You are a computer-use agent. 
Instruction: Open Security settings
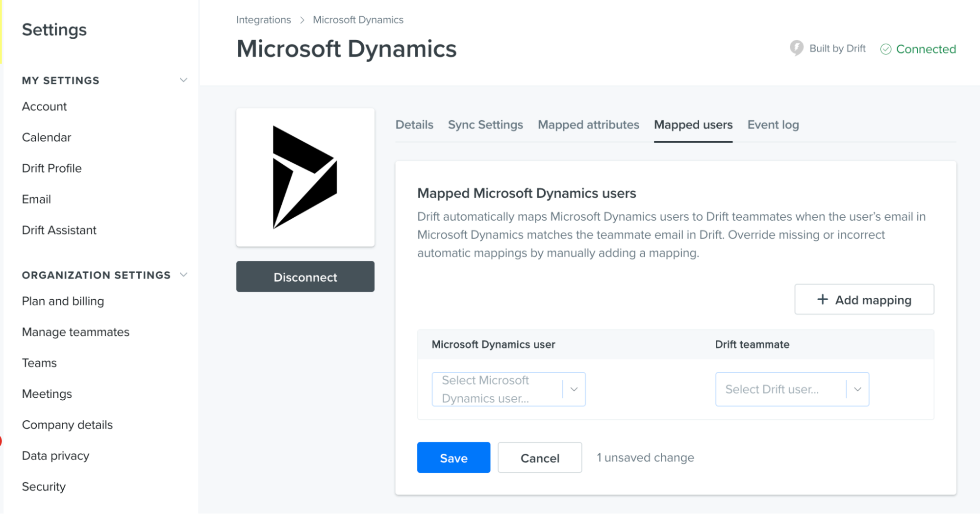tap(44, 487)
